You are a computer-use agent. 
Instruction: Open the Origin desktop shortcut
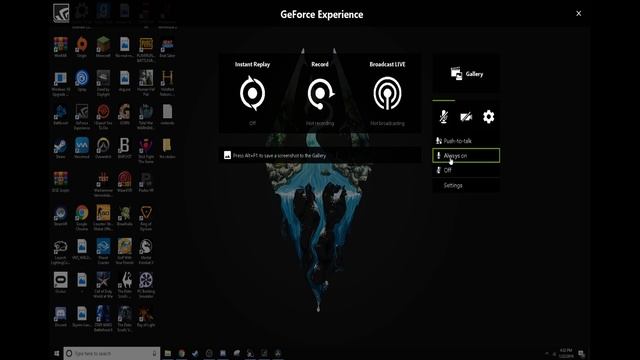click(82, 47)
